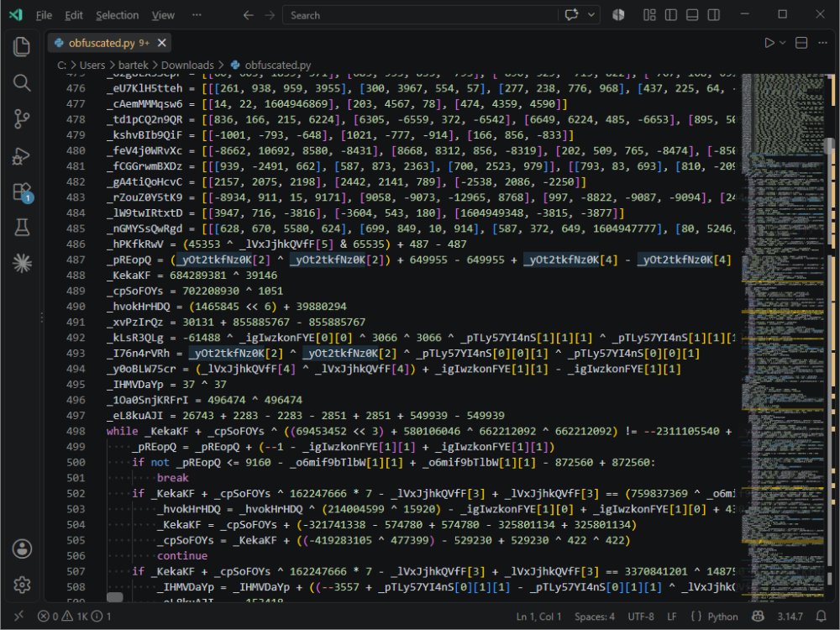This screenshot has width=840, height=630.
Task: Click the hexagon icon beside the chat dropdown
Action: tap(618, 15)
